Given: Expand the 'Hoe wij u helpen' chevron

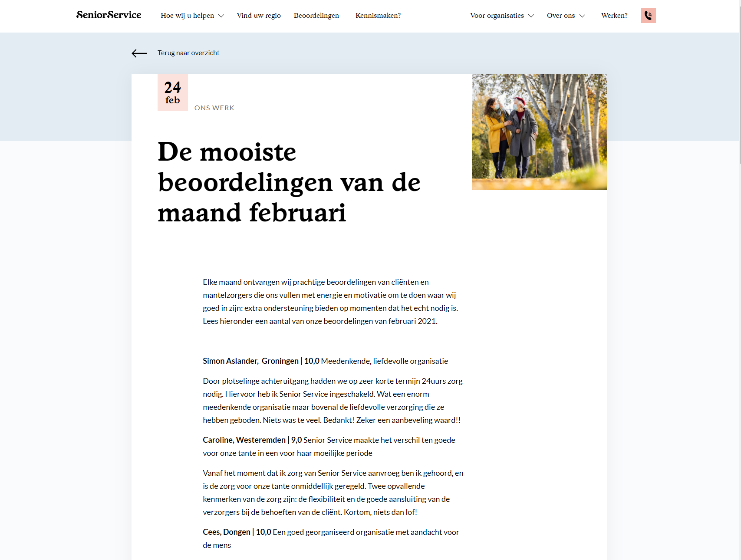Looking at the screenshot, I should [x=221, y=16].
